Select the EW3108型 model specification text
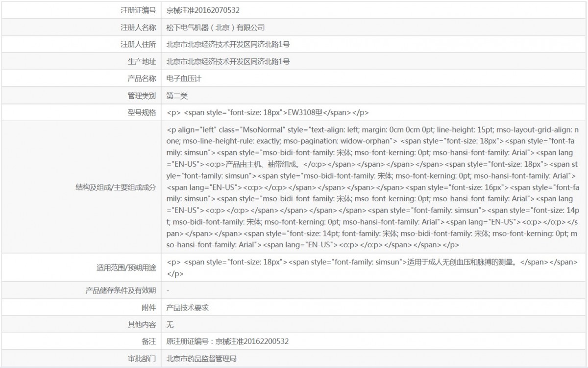Image resolution: width=588 pixels, height=368 pixels. (268, 112)
